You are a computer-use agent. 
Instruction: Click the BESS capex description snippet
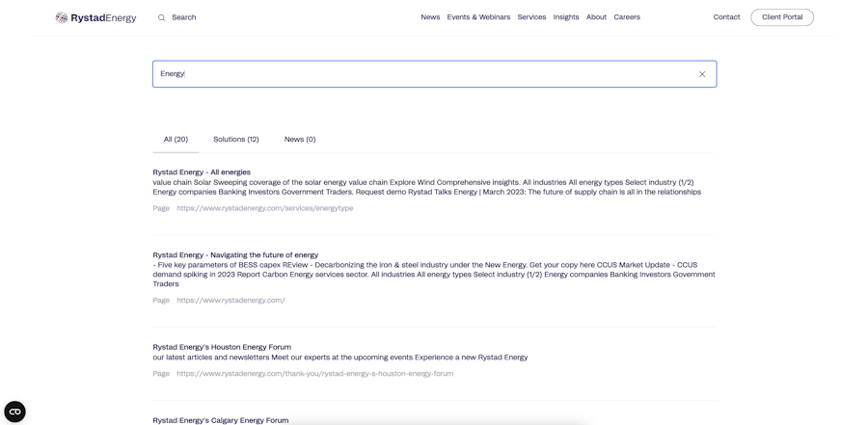pyautogui.click(x=434, y=275)
